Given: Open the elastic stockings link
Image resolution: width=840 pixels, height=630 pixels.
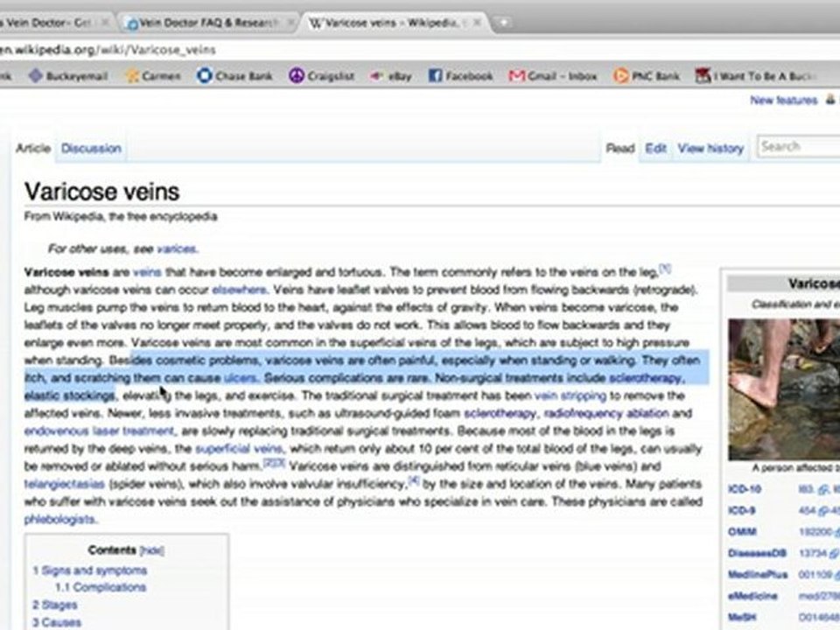Looking at the screenshot, I should [70, 395].
